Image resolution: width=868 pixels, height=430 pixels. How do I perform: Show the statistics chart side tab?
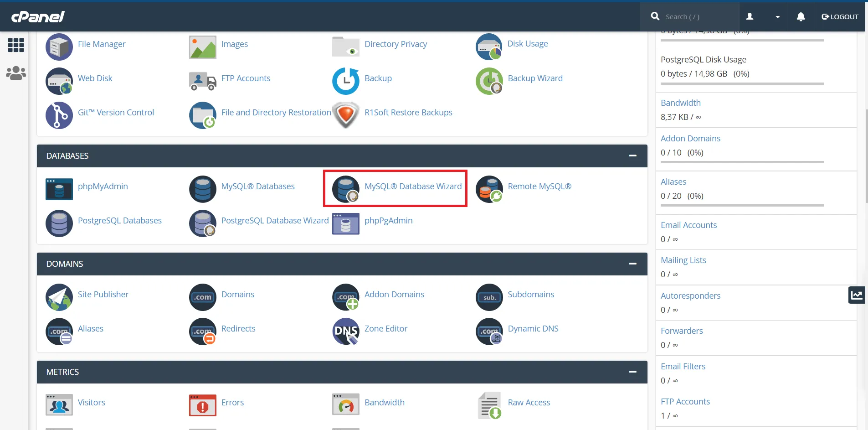857,295
